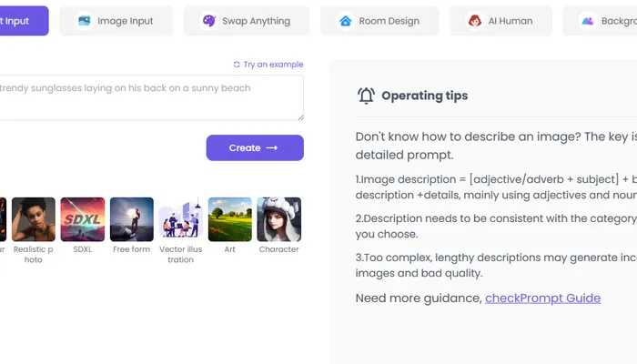Select the Vector illustration style

click(x=180, y=219)
